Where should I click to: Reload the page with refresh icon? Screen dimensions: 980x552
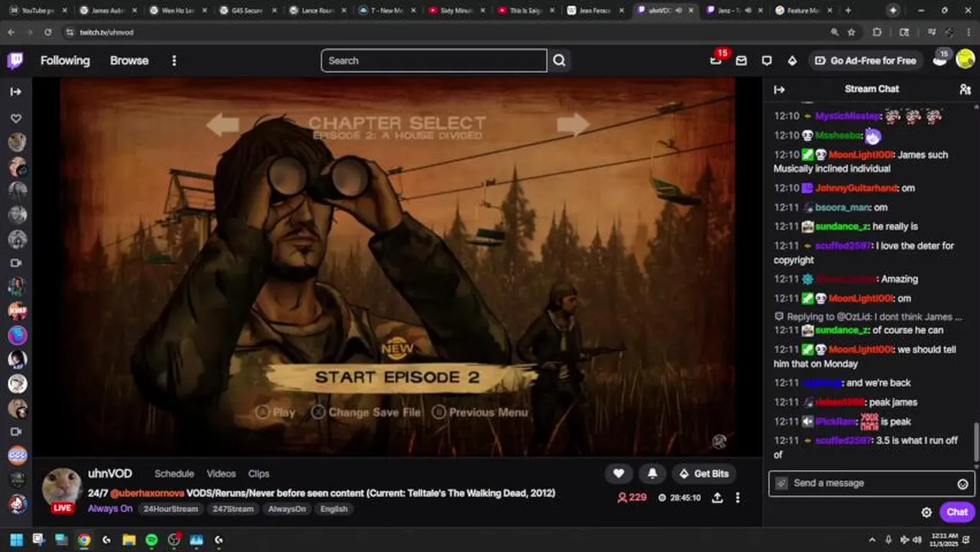click(48, 32)
